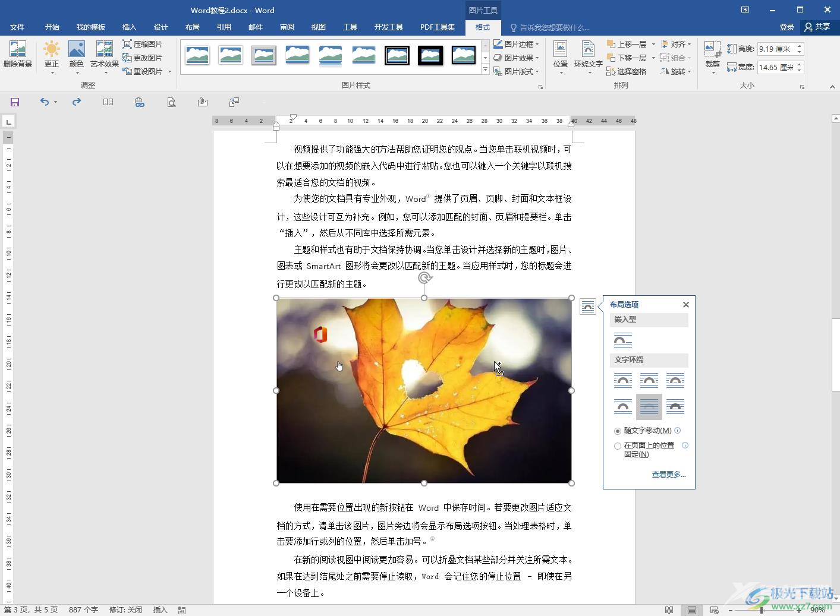This screenshot has width=840, height=616.
Task: Click Compress Pictures (压缩图片)
Action: click(x=143, y=44)
